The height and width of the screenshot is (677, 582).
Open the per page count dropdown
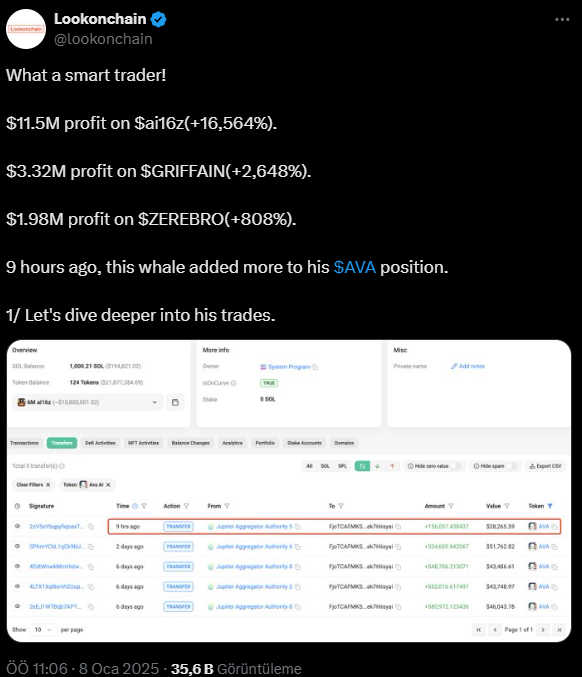(43, 630)
